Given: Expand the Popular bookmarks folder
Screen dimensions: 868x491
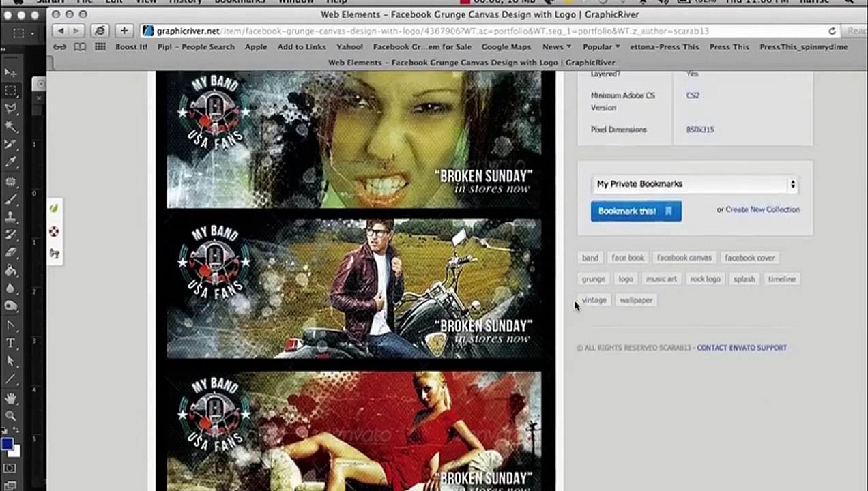Looking at the screenshot, I should click(x=601, y=47).
